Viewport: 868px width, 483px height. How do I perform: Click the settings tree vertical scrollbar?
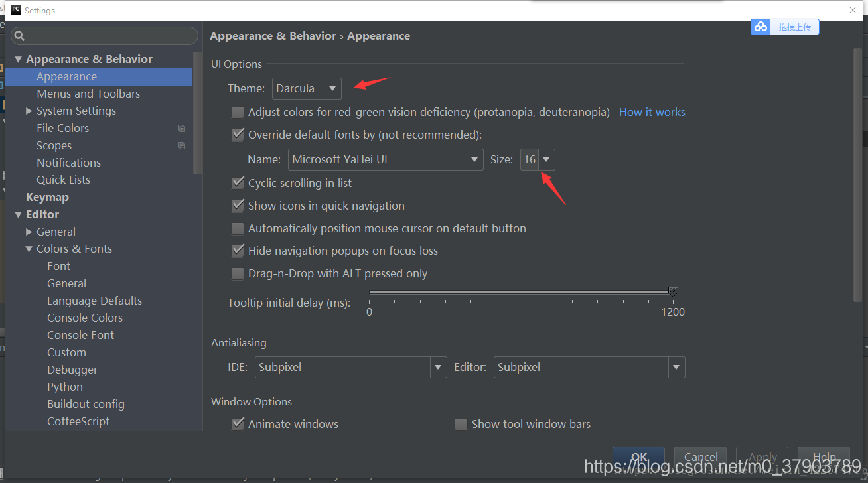[197, 113]
